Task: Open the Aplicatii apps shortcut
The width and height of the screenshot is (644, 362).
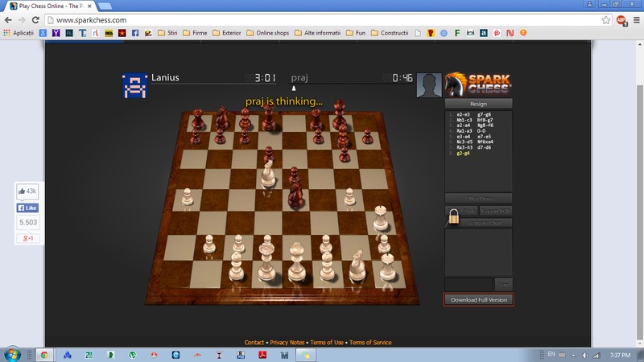Action: [23, 33]
